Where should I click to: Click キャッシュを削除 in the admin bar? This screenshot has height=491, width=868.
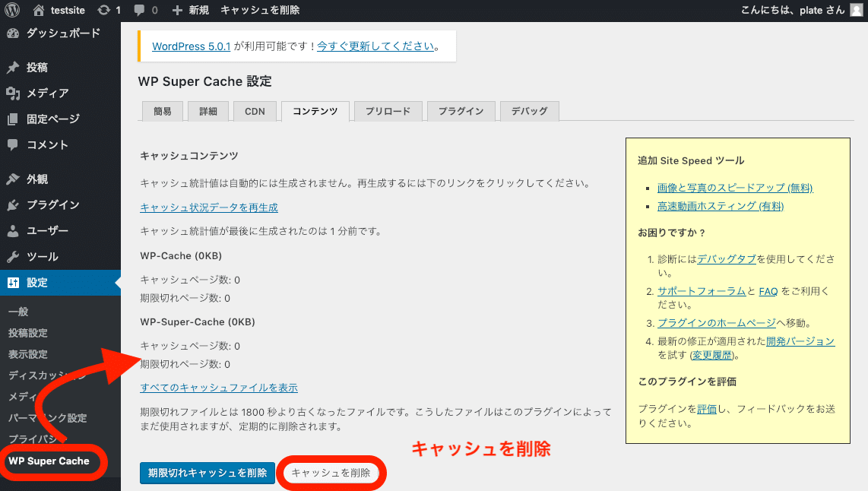click(x=260, y=10)
